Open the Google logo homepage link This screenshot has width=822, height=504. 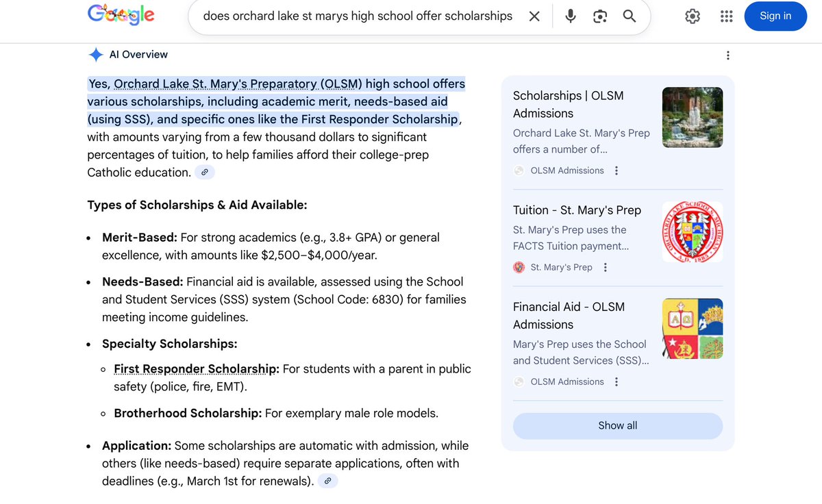[121, 15]
